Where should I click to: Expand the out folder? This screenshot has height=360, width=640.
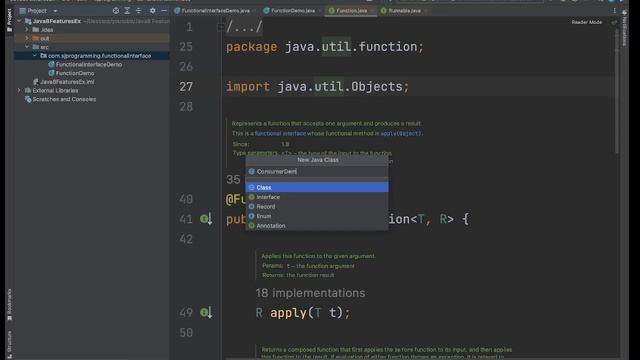point(27,38)
